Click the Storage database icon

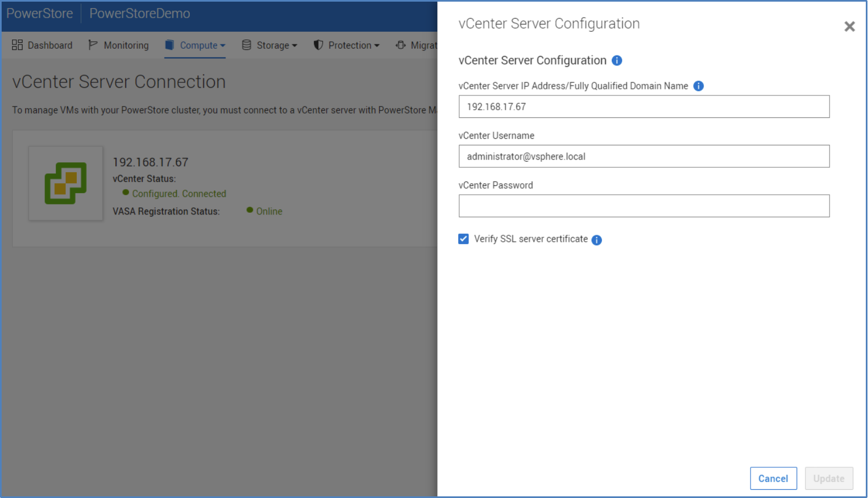pyautogui.click(x=246, y=45)
